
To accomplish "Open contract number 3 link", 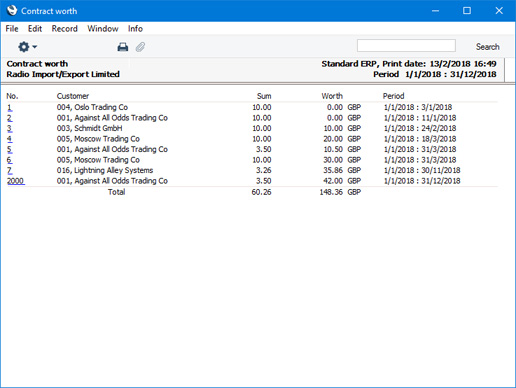I will [x=10, y=128].
